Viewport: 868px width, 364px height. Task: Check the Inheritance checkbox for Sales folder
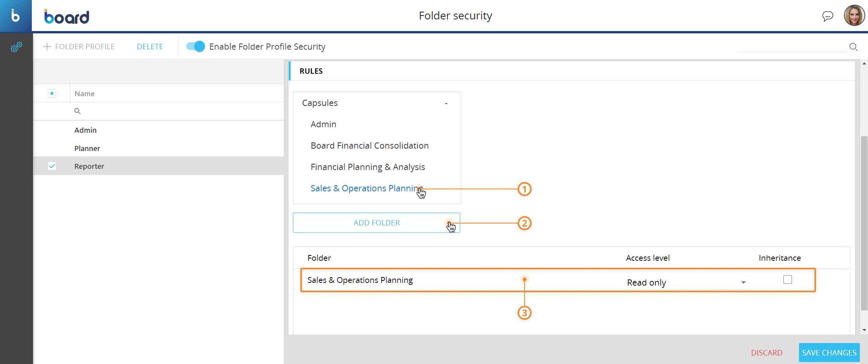point(787,279)
